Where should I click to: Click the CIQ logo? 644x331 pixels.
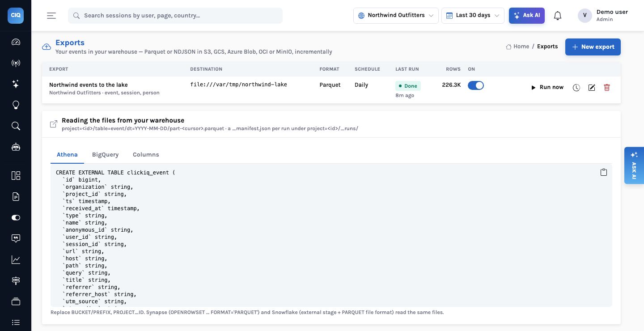tap(16, 15)
